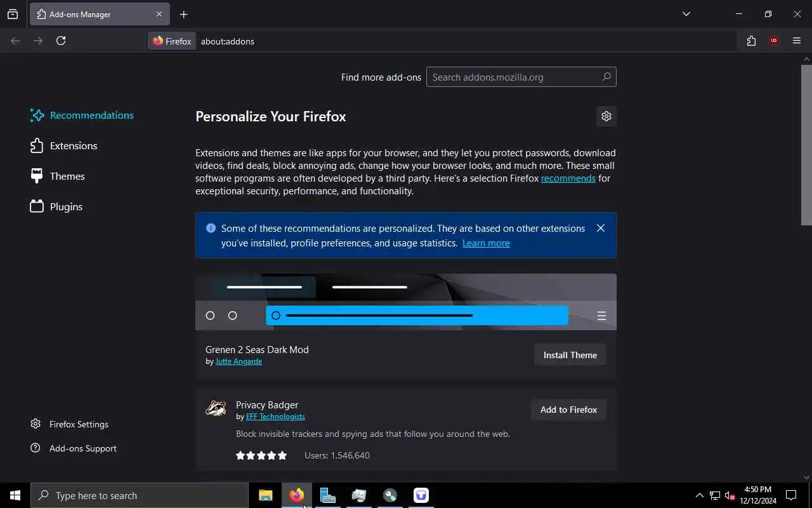Add Privacy Badger to Firefox
The width and height of the screenshot is (812, 508).
click(568, 410)
